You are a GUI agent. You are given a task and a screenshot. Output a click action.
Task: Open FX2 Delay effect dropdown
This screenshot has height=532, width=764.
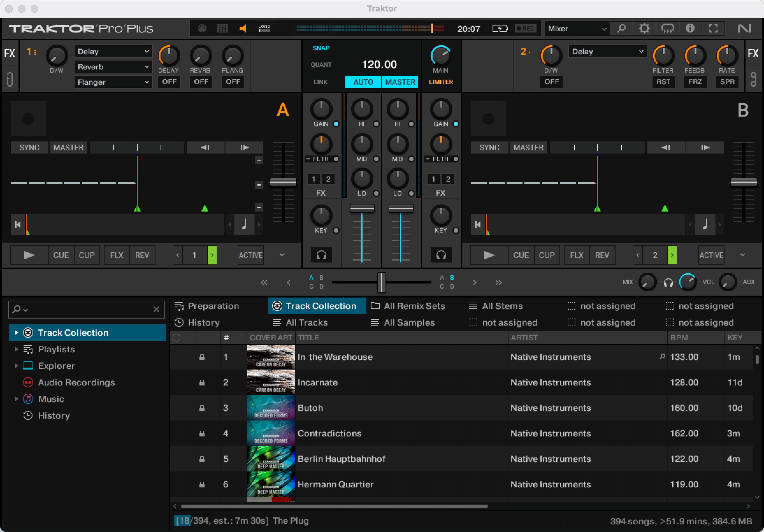point(607,52)
